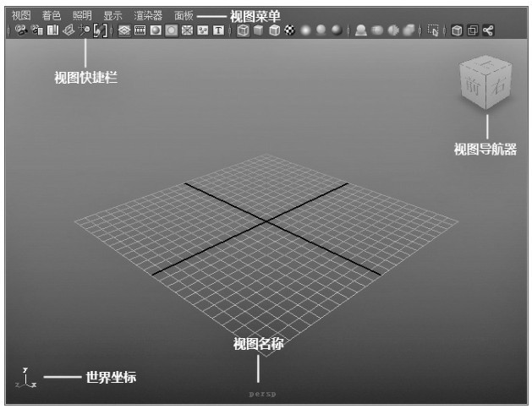This screenshot has height=409, width=532.
Task: Open the 渲染器 menu
Action: pos(148,15)
